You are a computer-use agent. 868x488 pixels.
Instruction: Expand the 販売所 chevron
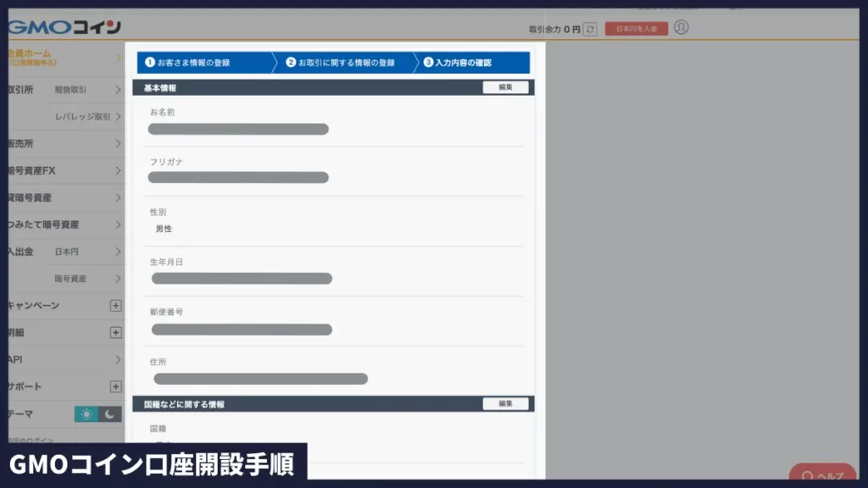tap(118, 144)
